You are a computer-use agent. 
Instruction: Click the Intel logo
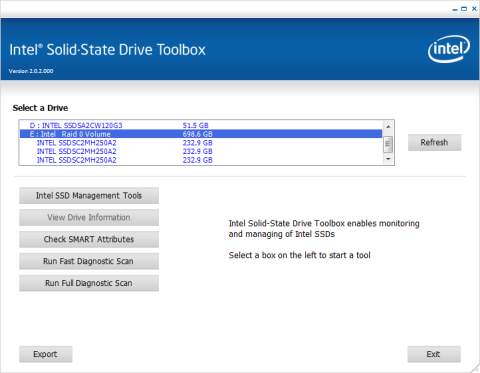449,49
